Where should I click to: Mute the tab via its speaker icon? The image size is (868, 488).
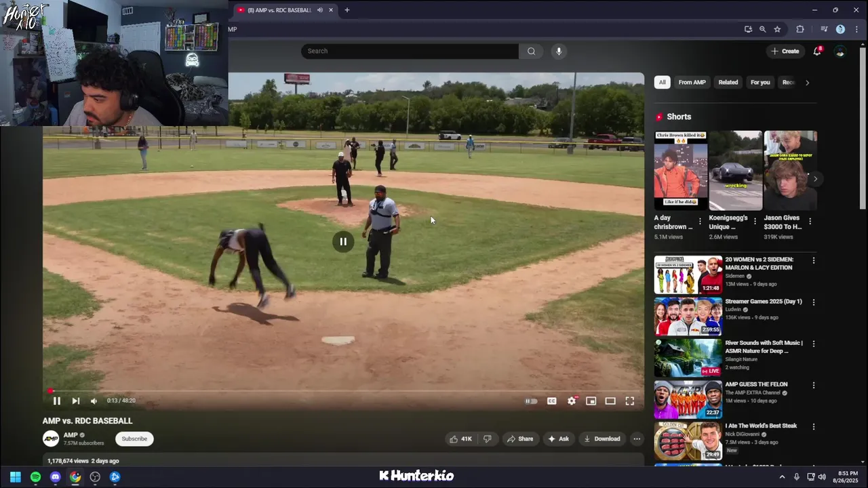tap(319, 10)
